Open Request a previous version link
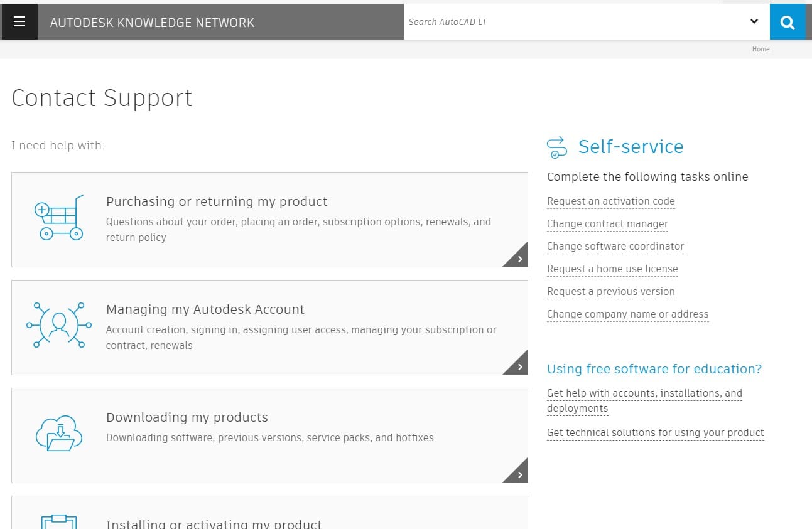 611,292
